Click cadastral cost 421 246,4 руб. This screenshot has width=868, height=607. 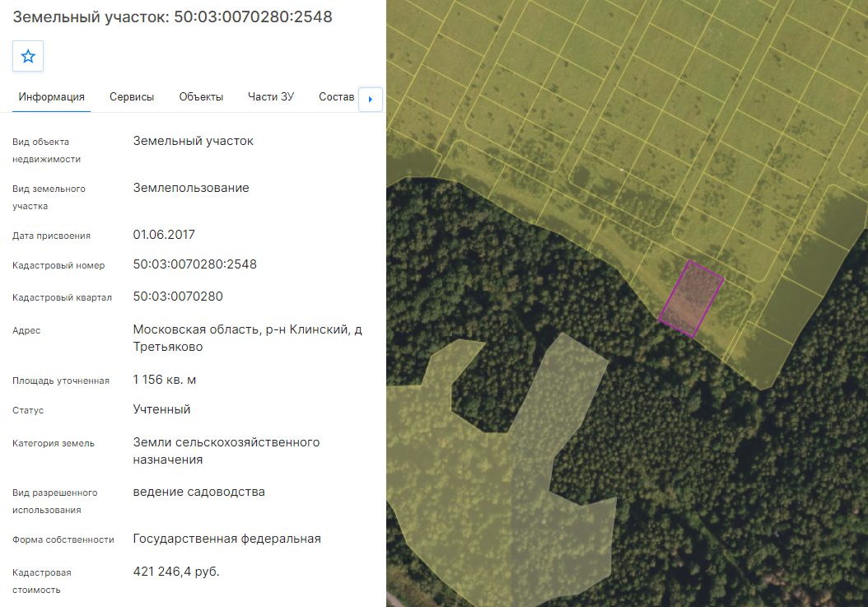[x=176, y=572]
